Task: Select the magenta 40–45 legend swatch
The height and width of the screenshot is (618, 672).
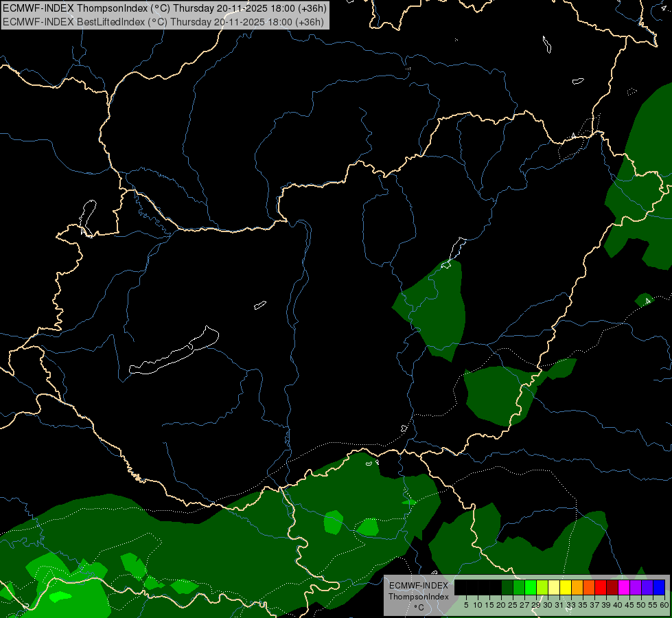Action: 624,587
